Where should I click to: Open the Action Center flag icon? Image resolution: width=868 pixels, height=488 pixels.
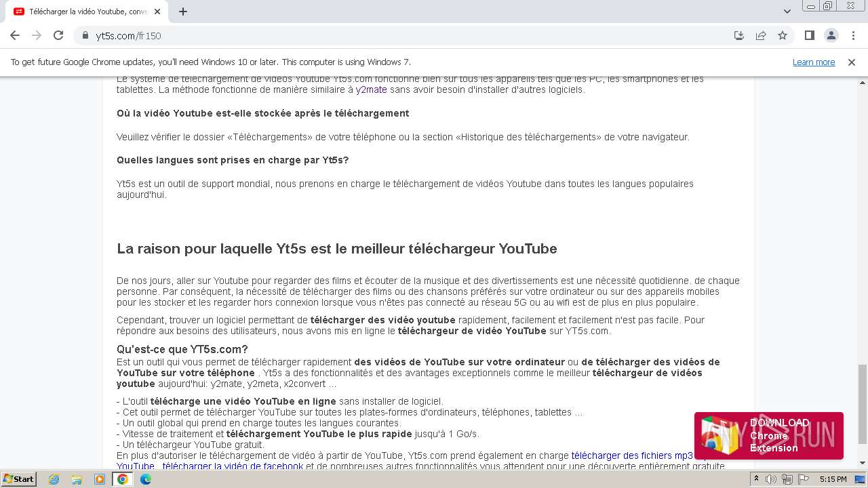(802, 479)
